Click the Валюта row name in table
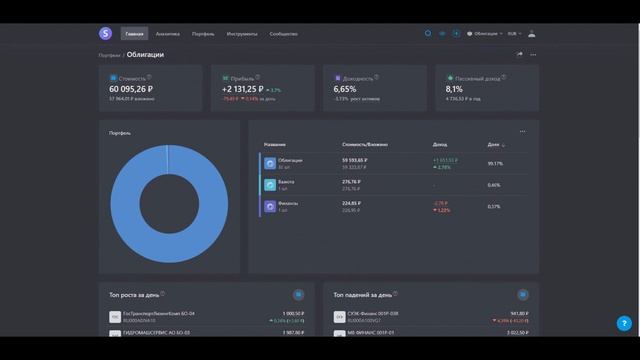The image size is (640, 360). 286,182
